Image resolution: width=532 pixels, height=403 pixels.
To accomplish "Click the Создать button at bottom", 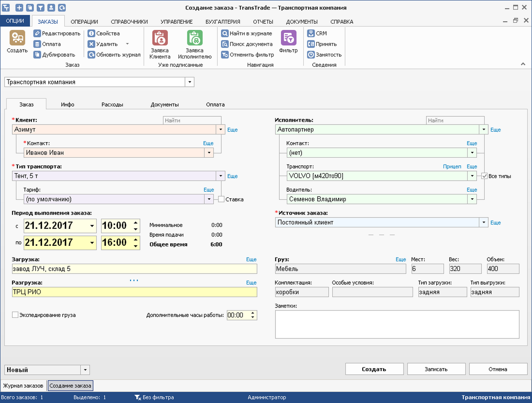I will click(x=374, y=369).
